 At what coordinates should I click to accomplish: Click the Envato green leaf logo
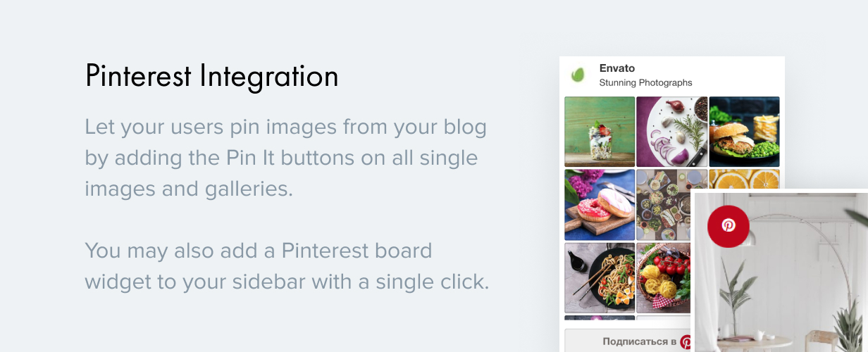[578, 74]
